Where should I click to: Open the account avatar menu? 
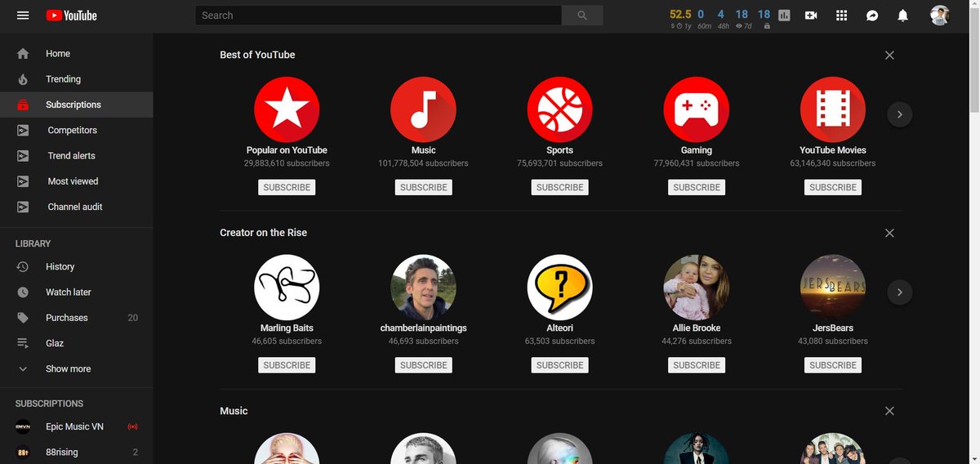[940, 16]
